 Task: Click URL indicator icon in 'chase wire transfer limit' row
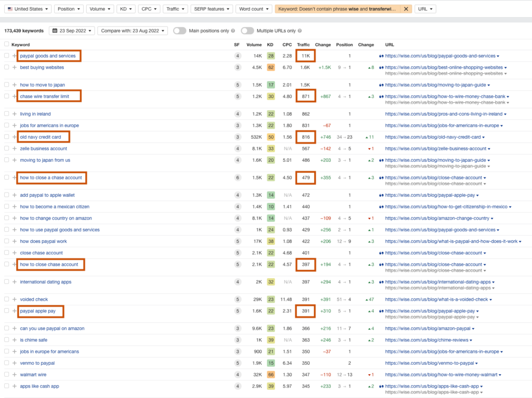click(381, 97)
